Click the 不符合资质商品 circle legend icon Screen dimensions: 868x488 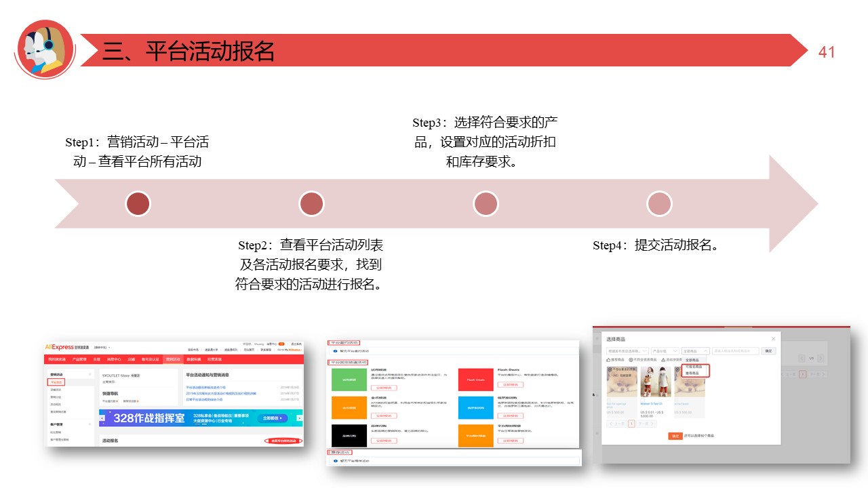[x=631, y=359]
